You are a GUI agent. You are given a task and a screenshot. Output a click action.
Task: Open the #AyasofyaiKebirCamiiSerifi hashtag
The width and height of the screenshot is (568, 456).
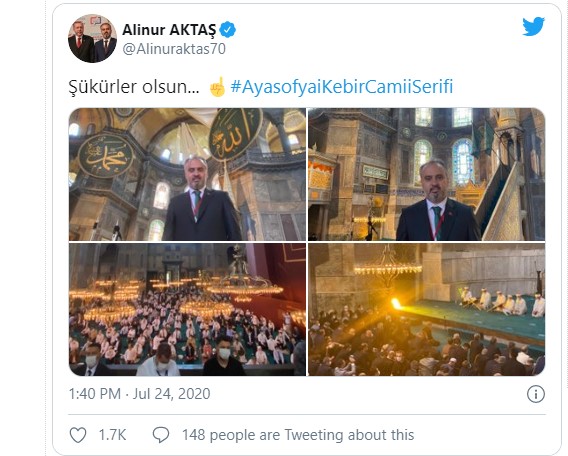342,87
